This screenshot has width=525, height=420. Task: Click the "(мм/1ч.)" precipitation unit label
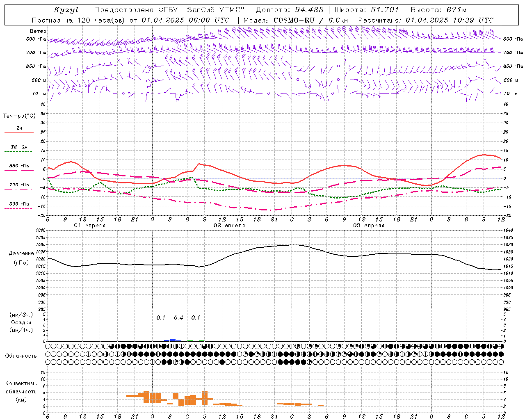(21, 330)
